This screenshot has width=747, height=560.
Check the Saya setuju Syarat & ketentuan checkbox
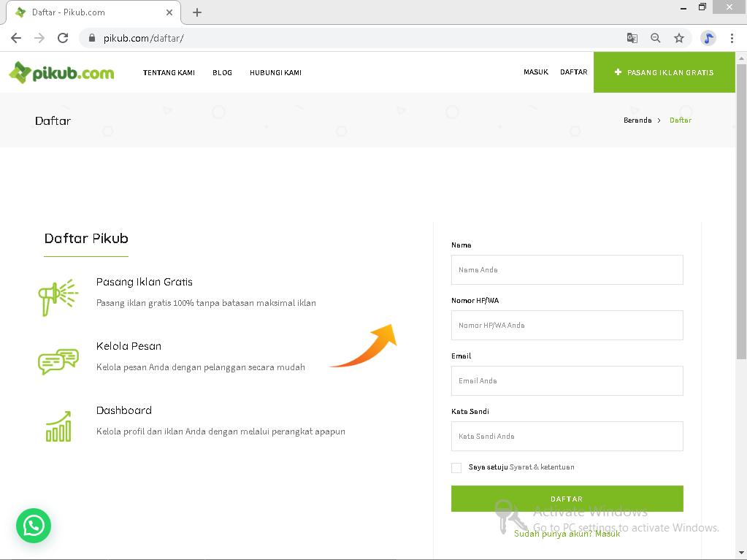[456, 467]
